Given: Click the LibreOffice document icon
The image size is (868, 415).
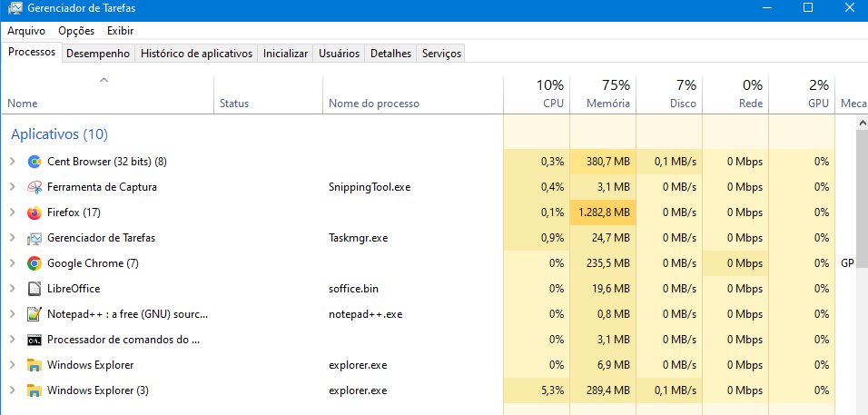Looking at the screenshot, I should point(35,289).
